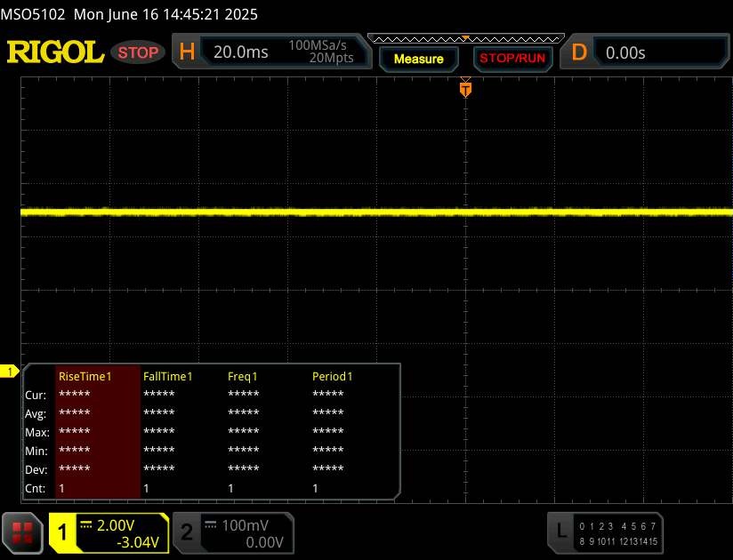
Task: Click the Measure button
Action: (418, 59)
